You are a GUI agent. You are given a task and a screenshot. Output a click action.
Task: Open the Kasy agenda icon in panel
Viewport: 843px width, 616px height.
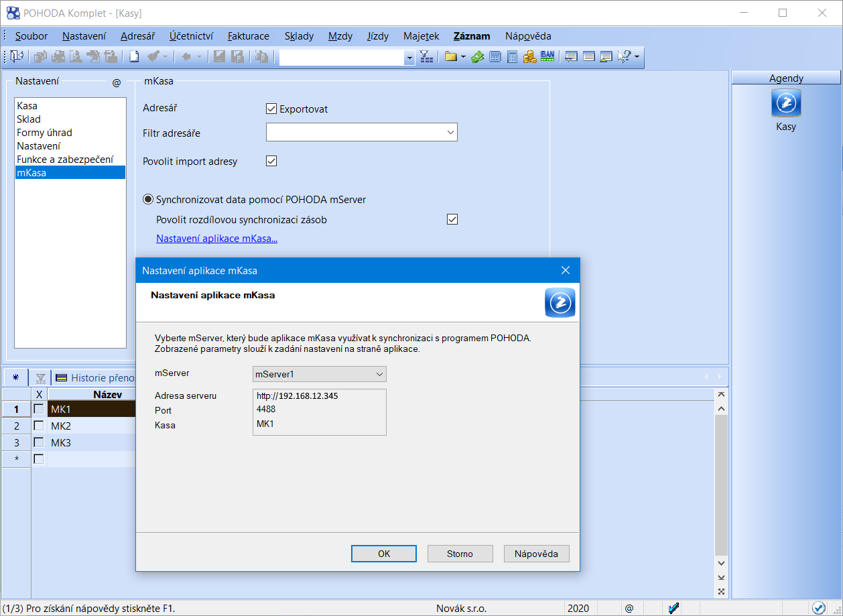pyautogui.click(x=785, y=103)
